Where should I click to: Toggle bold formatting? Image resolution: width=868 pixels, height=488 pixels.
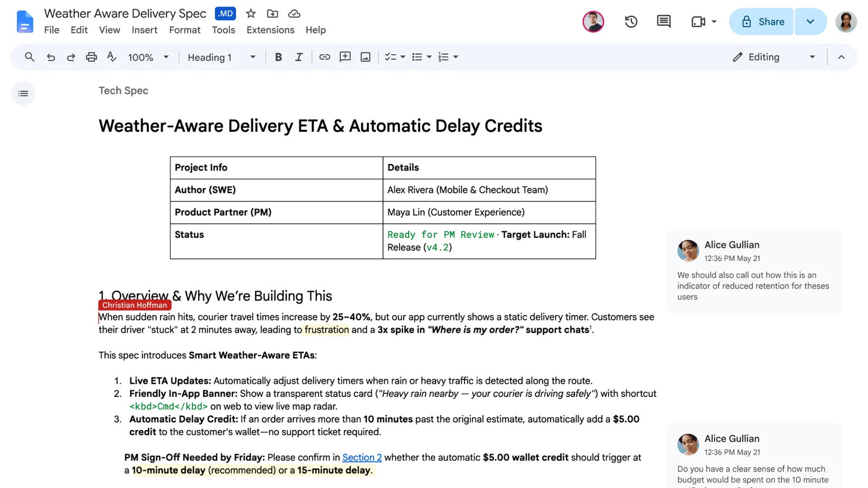[278, 57]
